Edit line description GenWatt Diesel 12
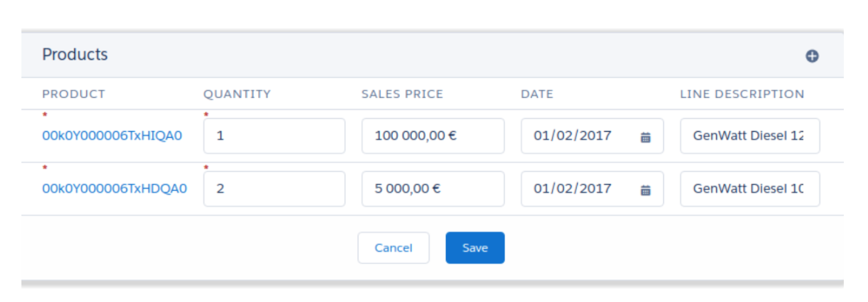 750,136
